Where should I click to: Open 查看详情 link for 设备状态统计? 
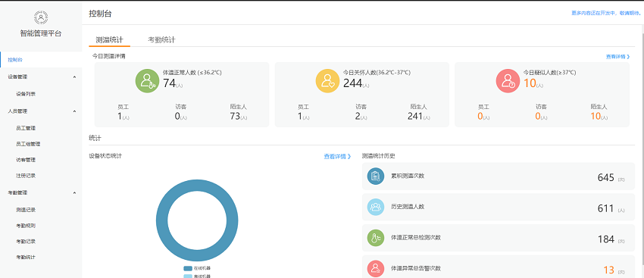(338, 157)
